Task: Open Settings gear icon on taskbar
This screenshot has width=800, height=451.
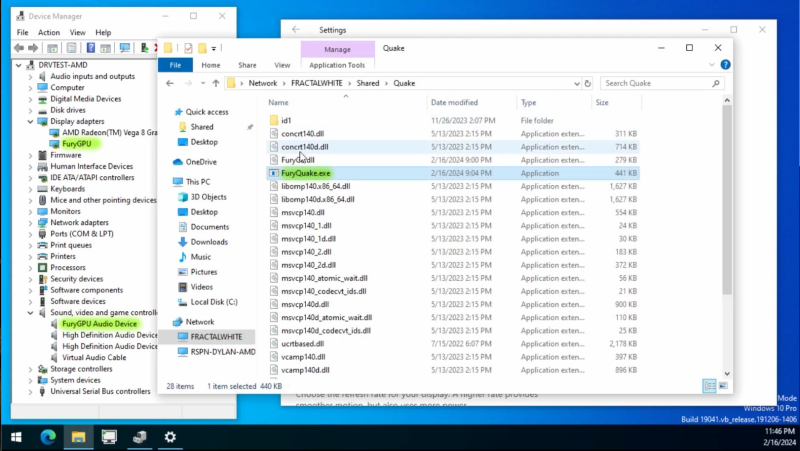Action: (170, 437)
